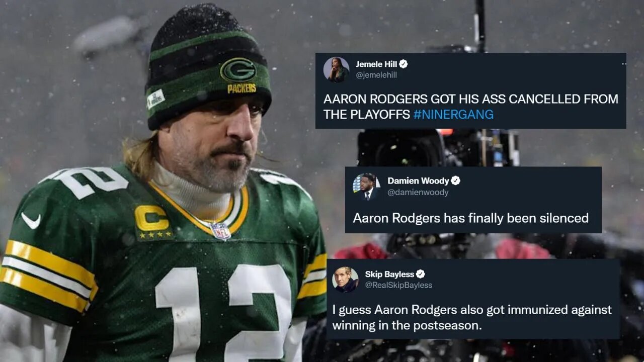Select the Damien Woody display name

(x=418, y=181)
